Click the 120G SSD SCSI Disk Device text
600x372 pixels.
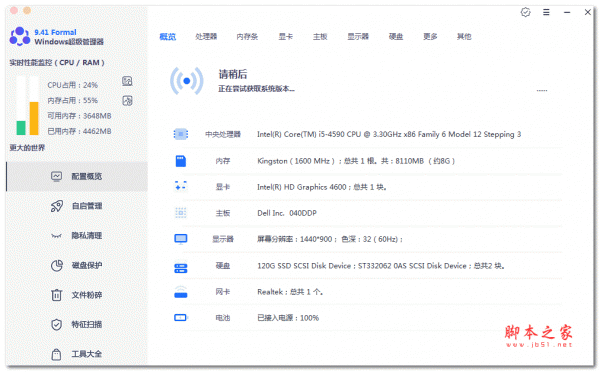[381, 266]
